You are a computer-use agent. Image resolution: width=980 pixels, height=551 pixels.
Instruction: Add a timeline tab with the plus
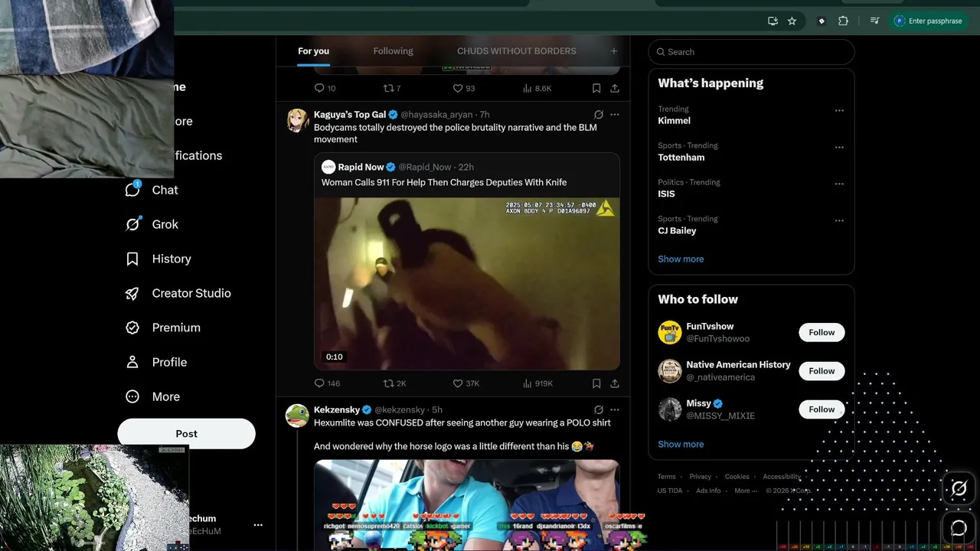pos(613,51)
